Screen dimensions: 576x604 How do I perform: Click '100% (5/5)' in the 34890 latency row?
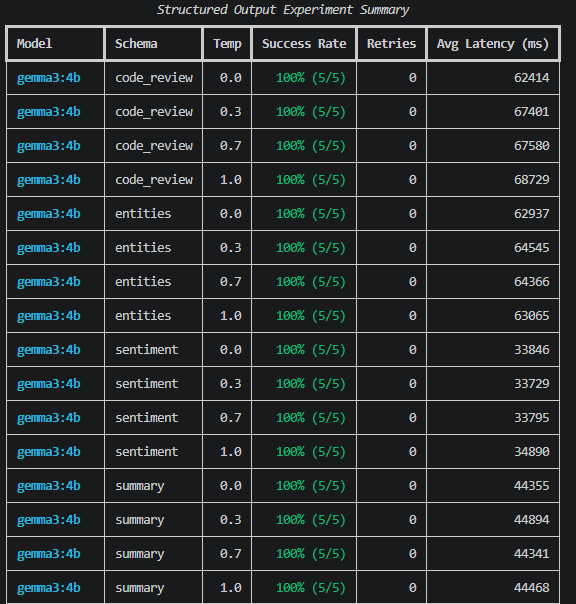(311, 451)
